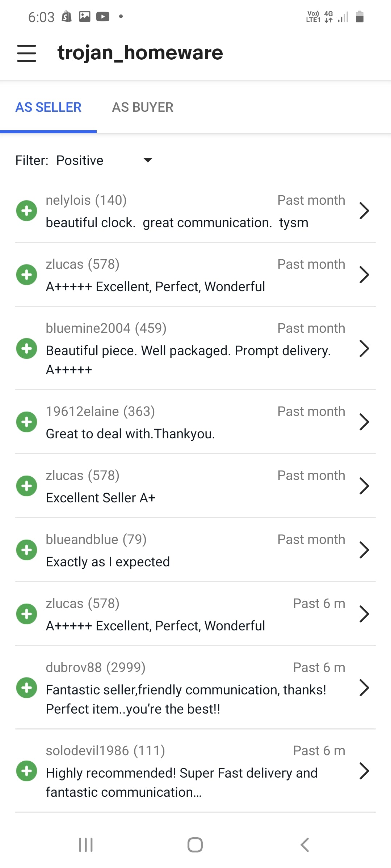The height and width of the screenshot is (868, 391).
Task: Expand nelylois feedback details chevron
Action: tap(364, 211)
